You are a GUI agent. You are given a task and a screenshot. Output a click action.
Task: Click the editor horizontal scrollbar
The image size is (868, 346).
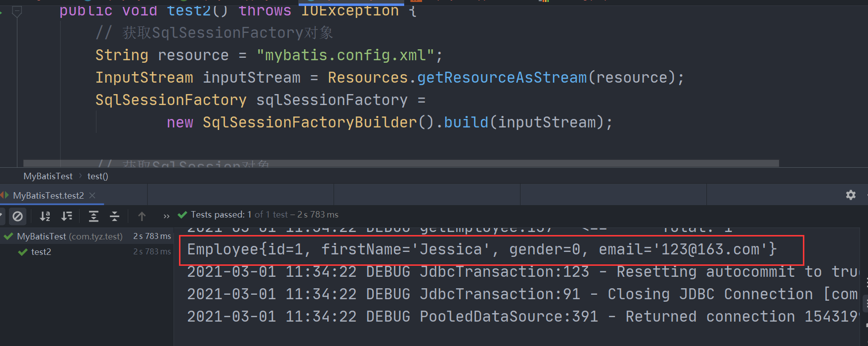[x=401, y=163]
